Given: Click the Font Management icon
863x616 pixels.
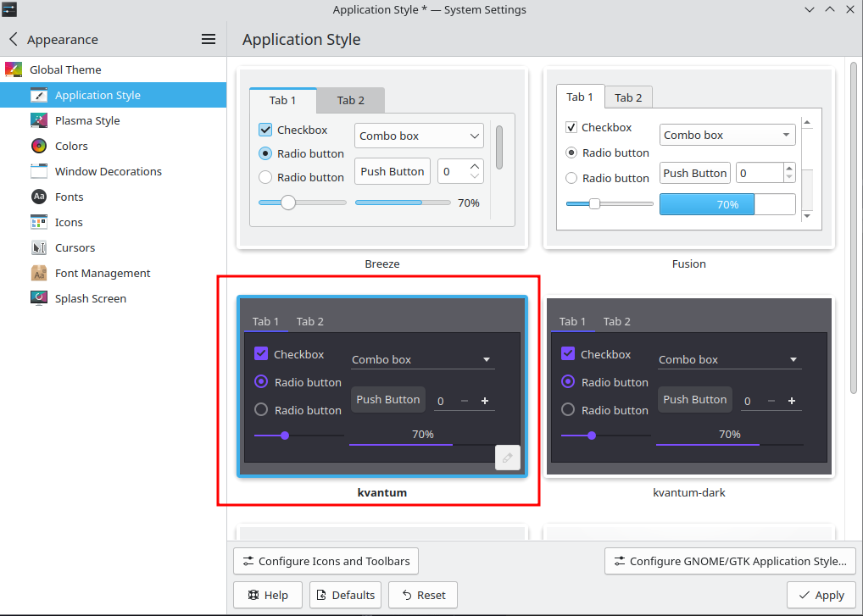Looking at the screenshot, I should coord(38,273).
